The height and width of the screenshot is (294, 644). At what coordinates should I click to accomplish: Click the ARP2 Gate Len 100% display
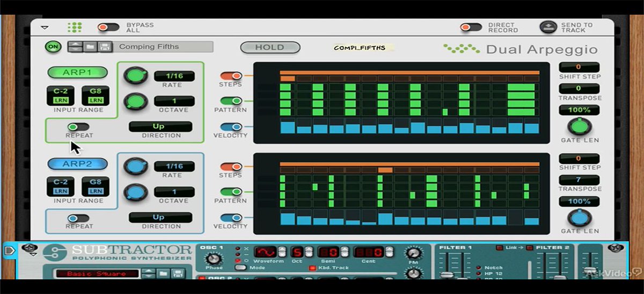(579, 201)
